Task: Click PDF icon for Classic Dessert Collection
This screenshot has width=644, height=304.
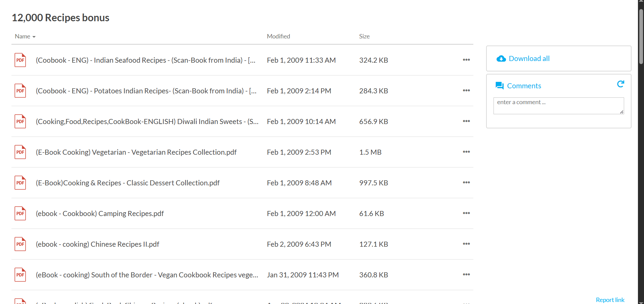Action: point(20,183)
